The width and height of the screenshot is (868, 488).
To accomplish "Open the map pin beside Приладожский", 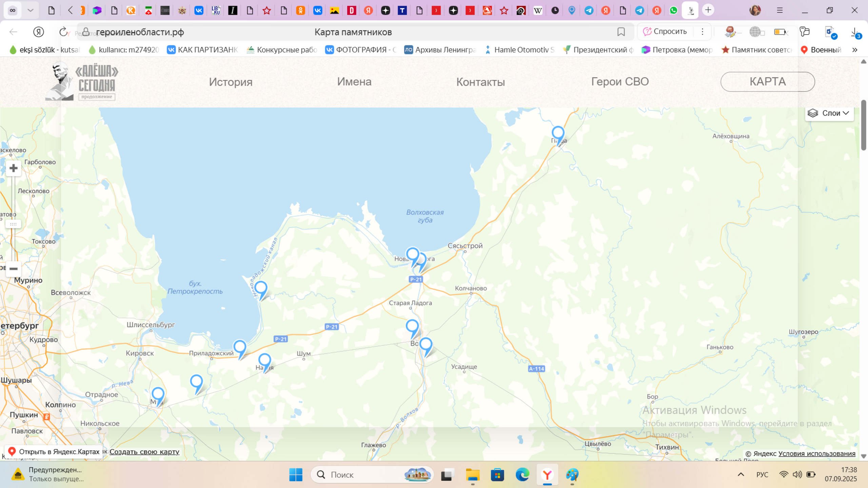I will click(x=240, y=350).
